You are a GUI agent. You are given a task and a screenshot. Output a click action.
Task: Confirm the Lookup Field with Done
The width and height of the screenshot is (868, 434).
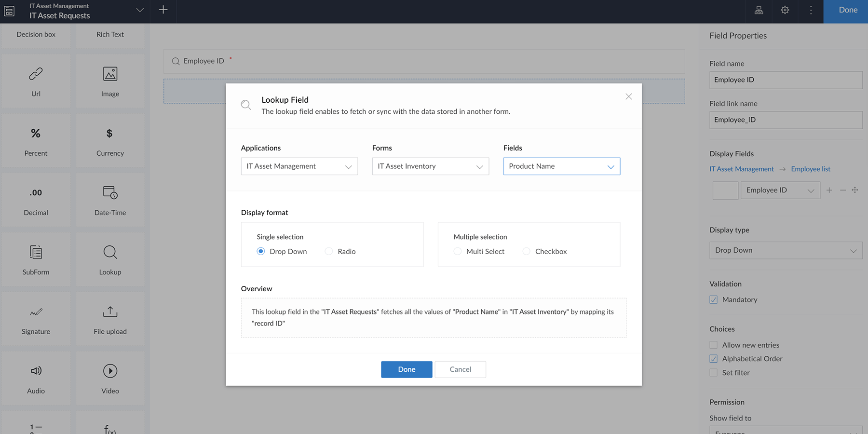point(406,369)
